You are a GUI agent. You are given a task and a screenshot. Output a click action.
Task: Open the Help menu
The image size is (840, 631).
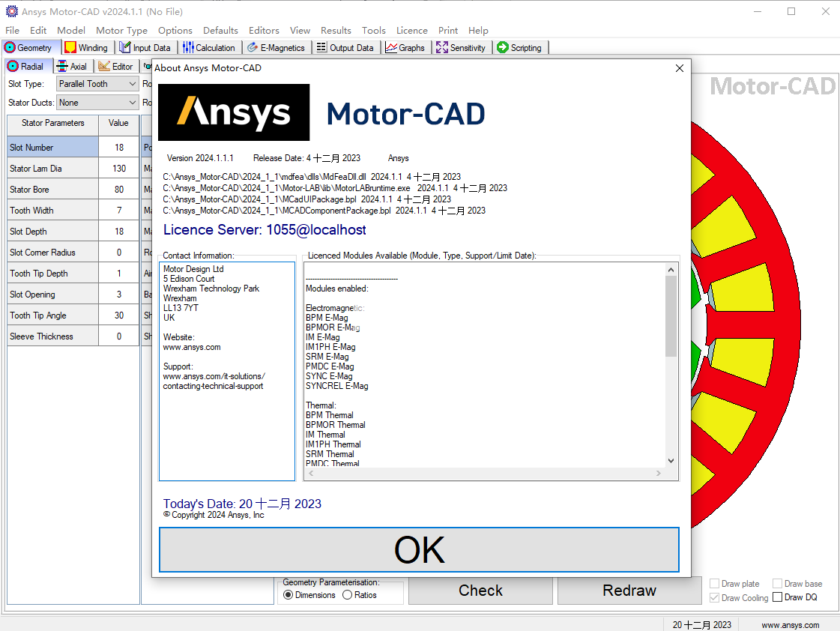pos(478,31)
